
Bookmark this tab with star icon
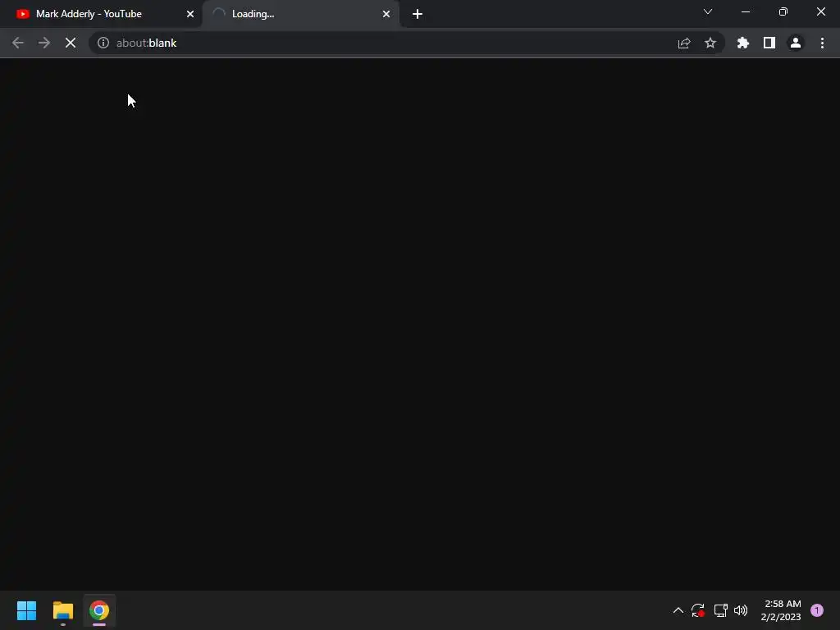[710, 43]
